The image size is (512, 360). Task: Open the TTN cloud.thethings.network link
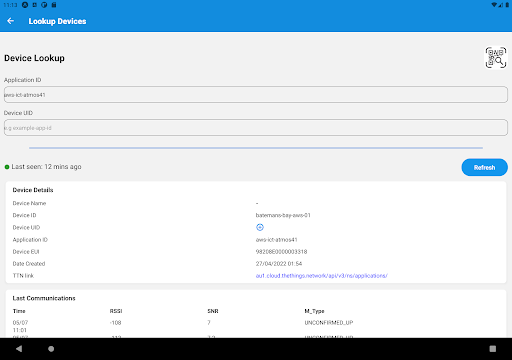[321, 276]
